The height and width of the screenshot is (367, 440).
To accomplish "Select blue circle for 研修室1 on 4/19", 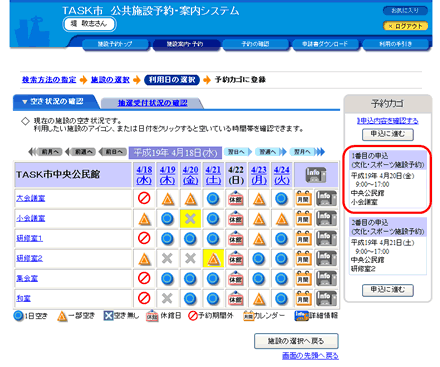I will [167, 239].
